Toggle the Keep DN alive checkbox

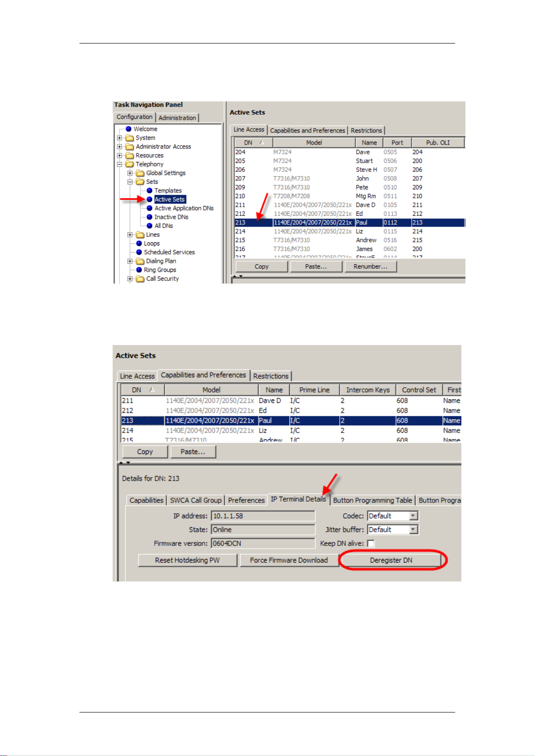point(371,544)
